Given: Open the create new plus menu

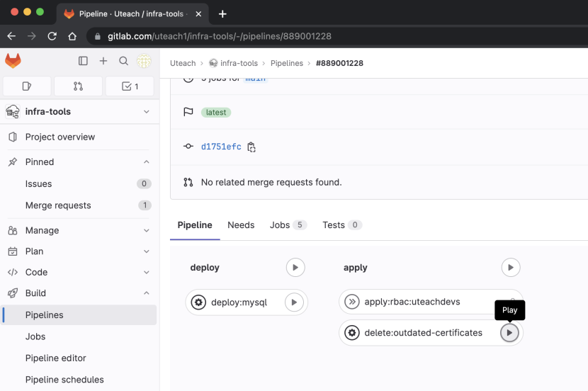Looking at the screenshot, I should click(x=103, y=61).
